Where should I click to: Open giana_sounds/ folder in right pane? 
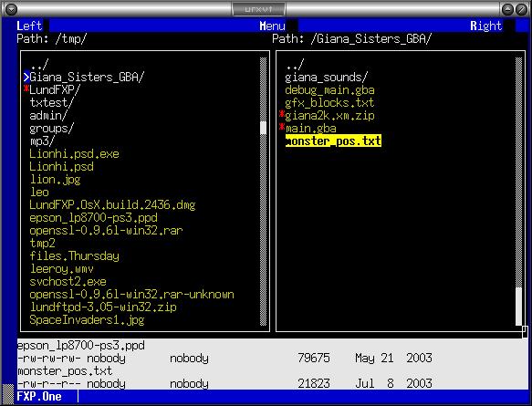pos(326,77)
